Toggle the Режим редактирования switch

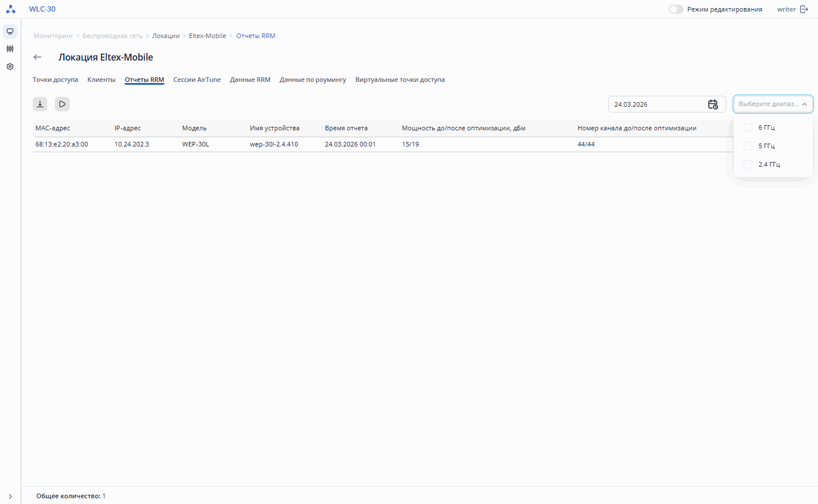676,9
